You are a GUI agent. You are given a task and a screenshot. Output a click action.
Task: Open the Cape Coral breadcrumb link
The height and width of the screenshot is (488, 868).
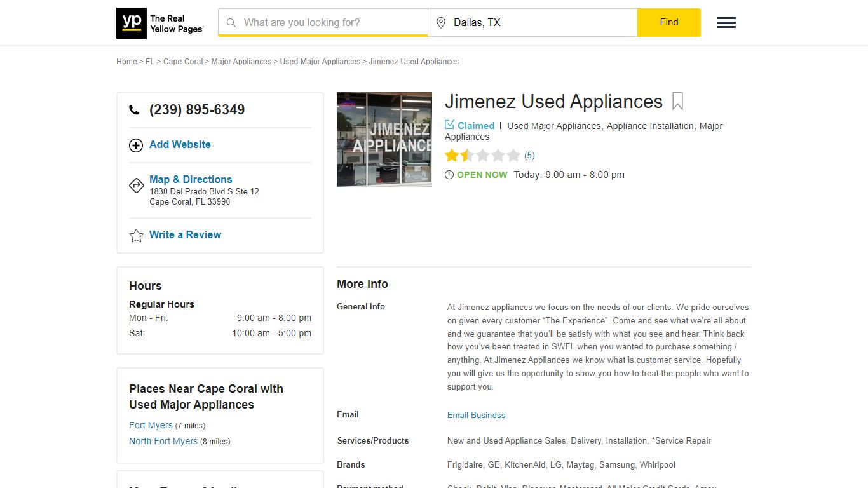(x=183, y=62)
